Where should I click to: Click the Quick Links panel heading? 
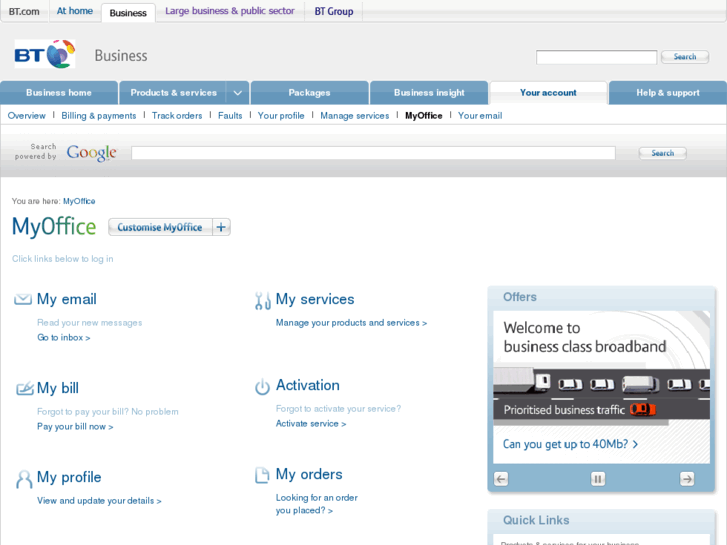point(536,520)
